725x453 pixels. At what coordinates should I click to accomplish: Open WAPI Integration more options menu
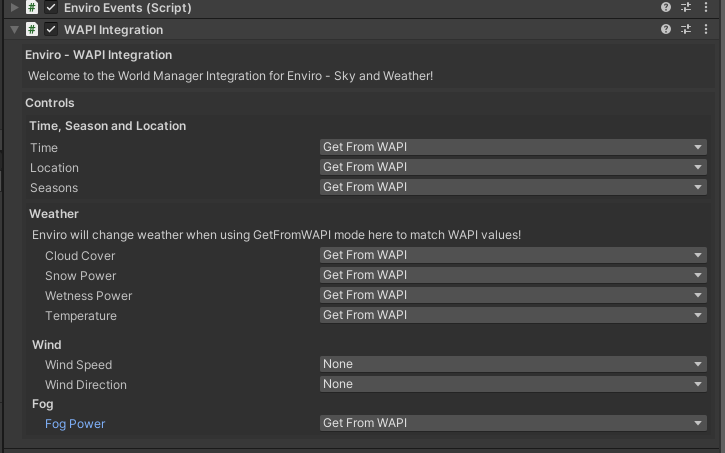tap(706, 29)
